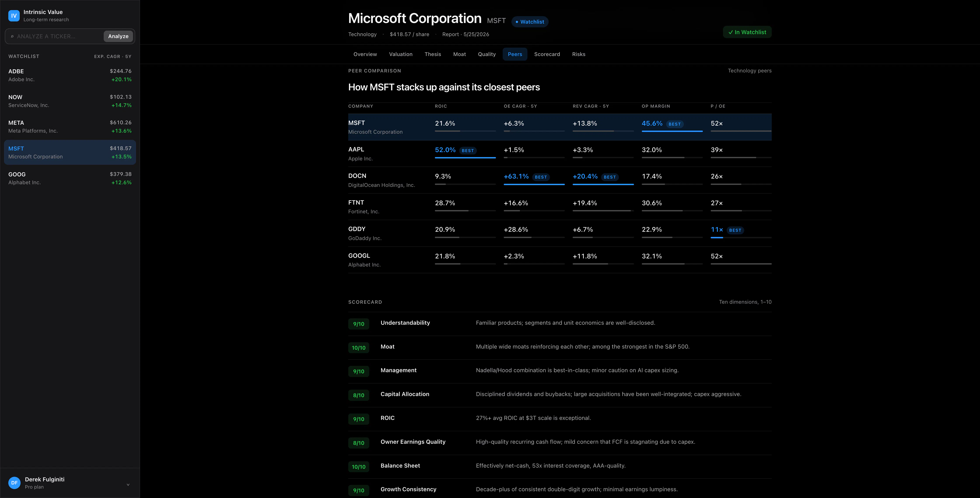Select MSFT Microsoft Corporation in watchlist
The height and width of the screenshot is (498, 980).
point(70,153)
